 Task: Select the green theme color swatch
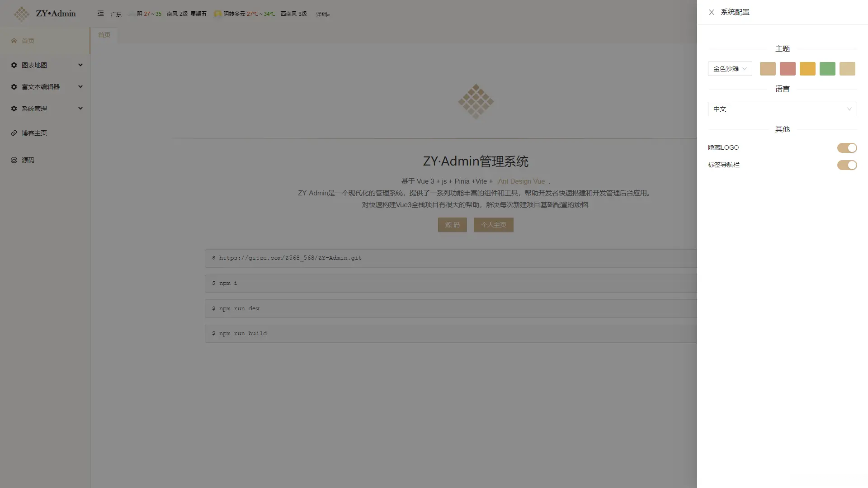pos(827,69)
